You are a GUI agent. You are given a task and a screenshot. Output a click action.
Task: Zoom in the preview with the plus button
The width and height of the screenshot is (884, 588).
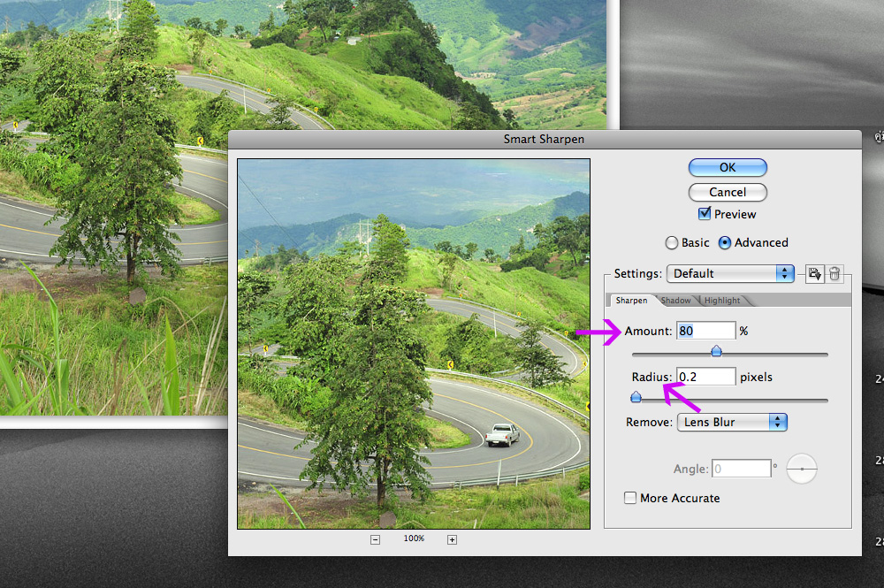452,539
